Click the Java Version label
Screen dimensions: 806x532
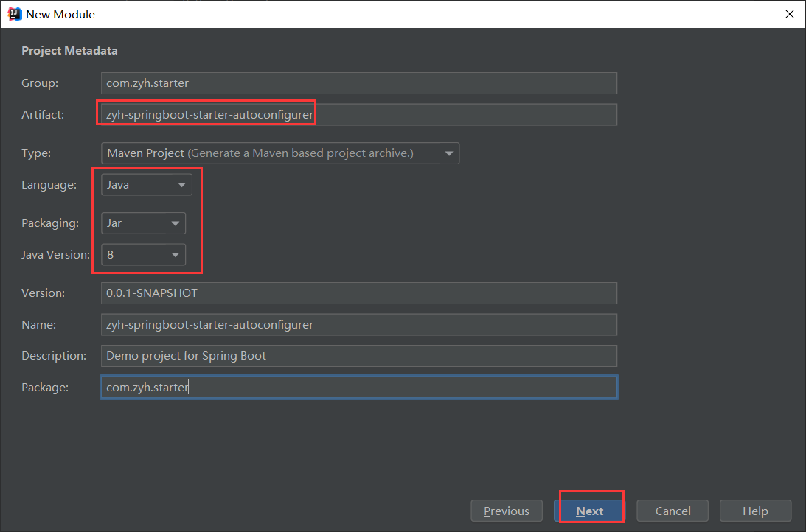55,255
